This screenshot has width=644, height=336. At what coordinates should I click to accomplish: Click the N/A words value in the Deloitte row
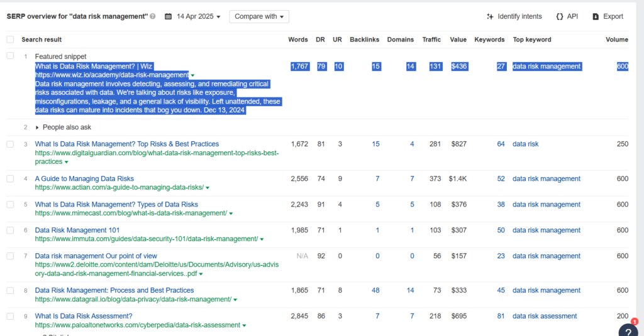[303, 256]
